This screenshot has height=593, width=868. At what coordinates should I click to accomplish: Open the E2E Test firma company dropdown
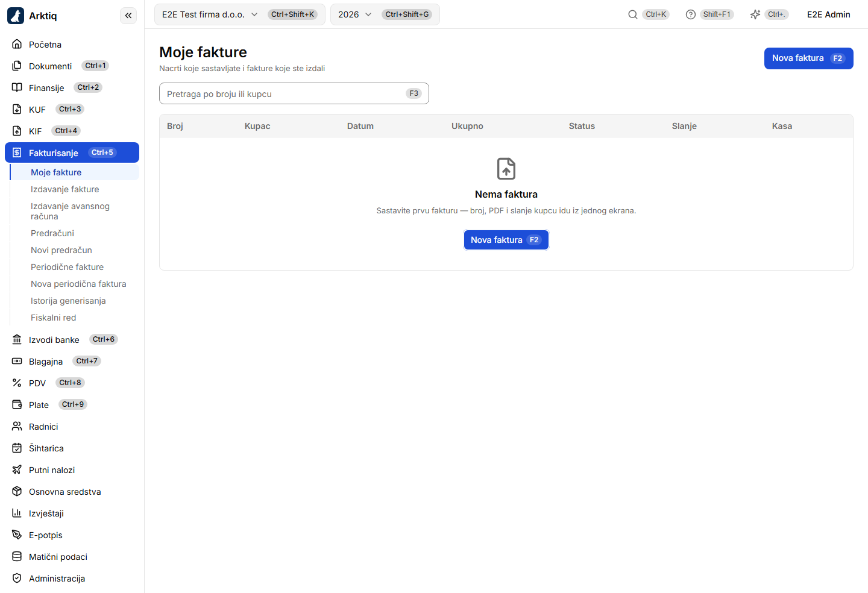pos(240,14)
